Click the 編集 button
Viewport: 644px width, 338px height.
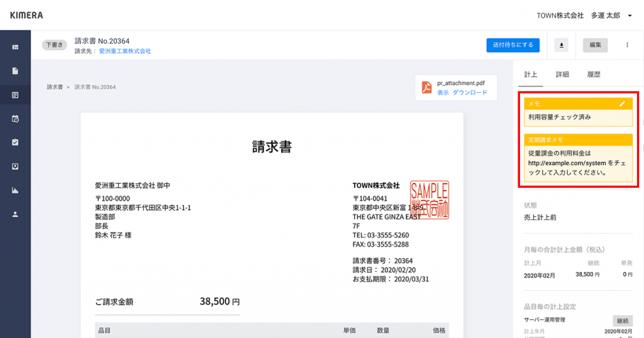[x=595, y=45]
